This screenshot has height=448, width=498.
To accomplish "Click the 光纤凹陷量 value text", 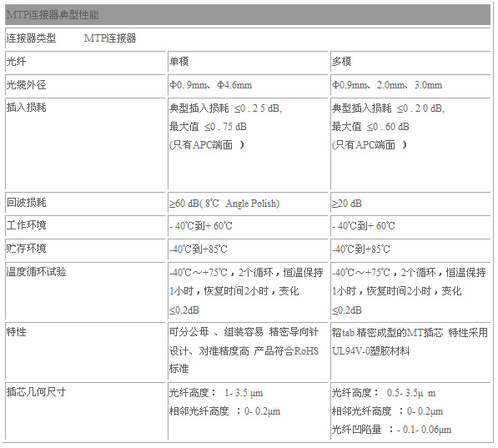I will (425, 430).
